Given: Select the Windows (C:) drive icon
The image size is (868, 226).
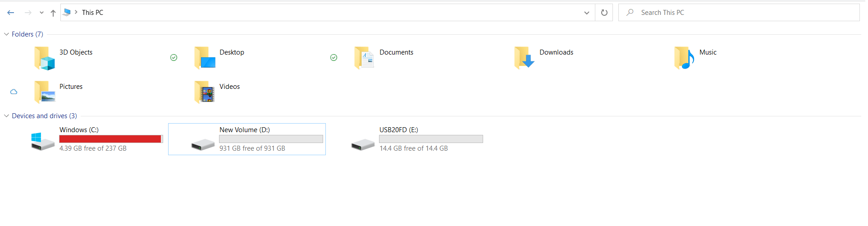Looking at the screenshot, I should [x=43, y=141].
